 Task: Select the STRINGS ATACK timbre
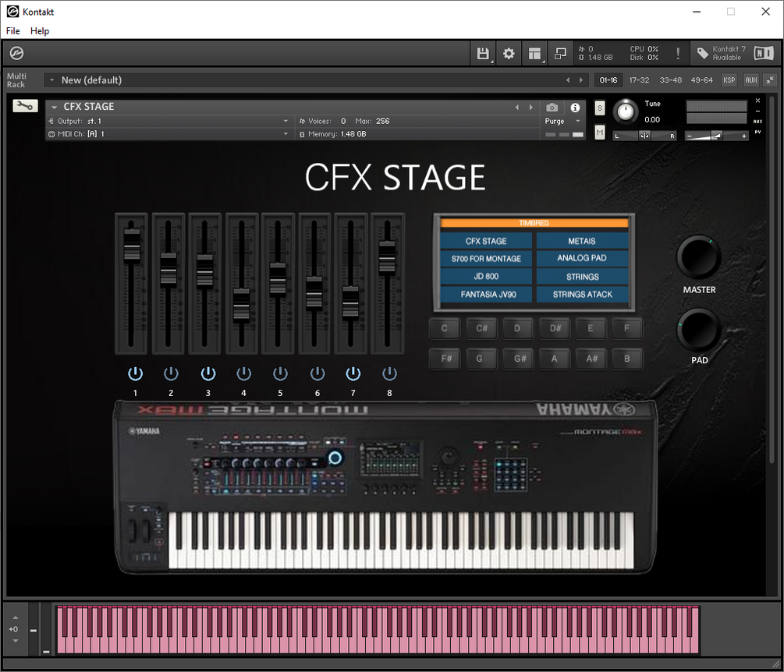click(x=582, y=294)
